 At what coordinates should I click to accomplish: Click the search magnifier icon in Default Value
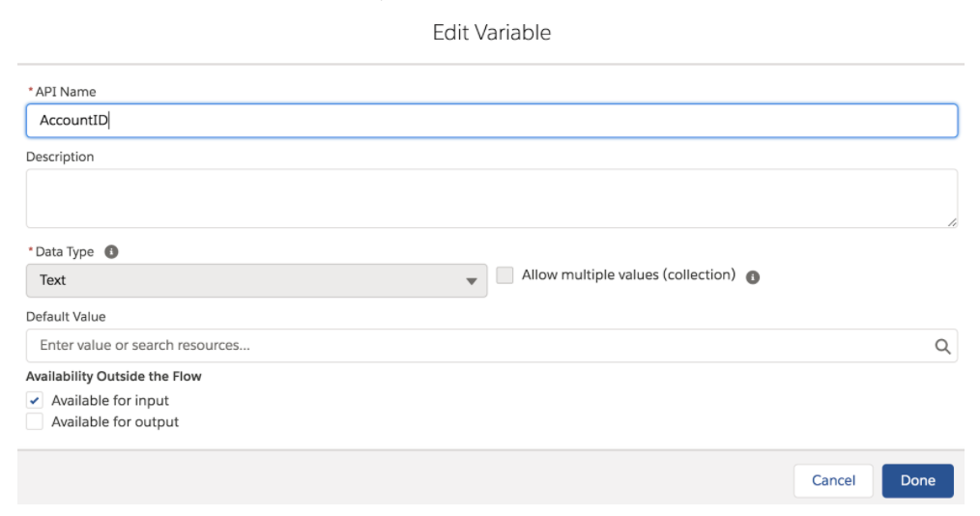click(942, 346)
